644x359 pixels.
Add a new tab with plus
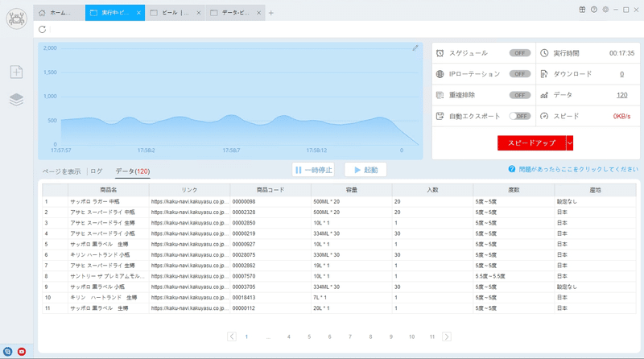[271, 13]
